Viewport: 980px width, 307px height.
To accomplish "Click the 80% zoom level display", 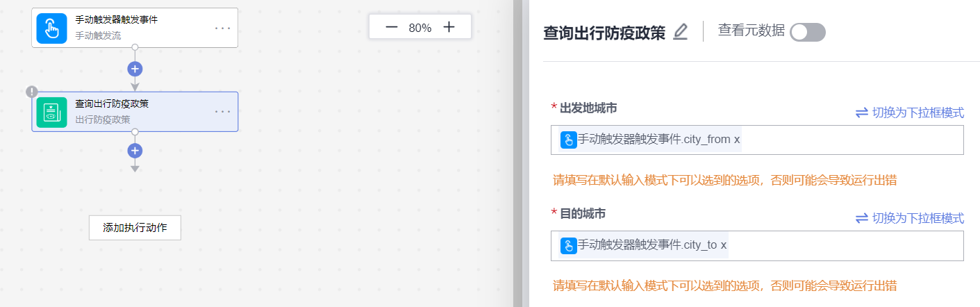I will 420,28.
